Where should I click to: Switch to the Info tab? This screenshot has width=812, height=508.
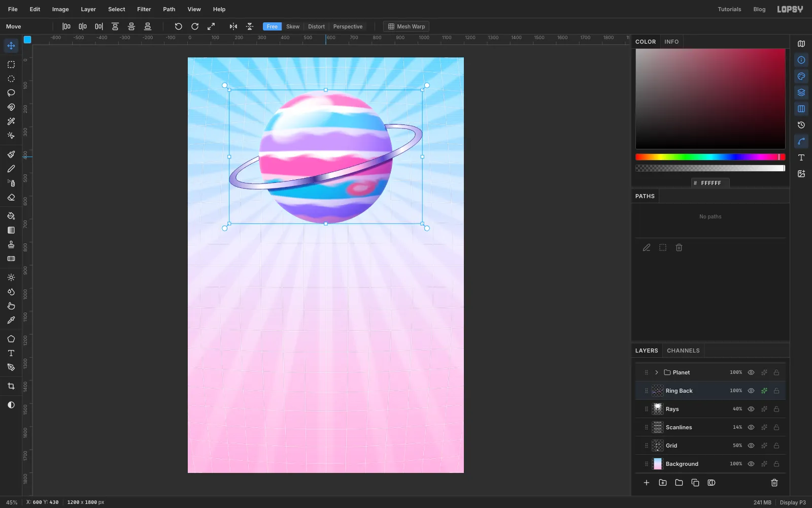coord(671,42)
